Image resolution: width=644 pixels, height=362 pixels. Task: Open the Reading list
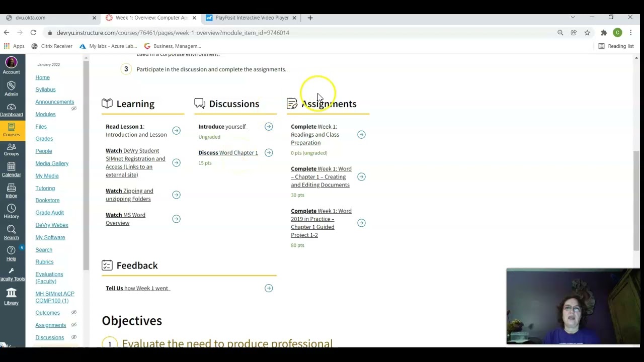pos(616,46)
